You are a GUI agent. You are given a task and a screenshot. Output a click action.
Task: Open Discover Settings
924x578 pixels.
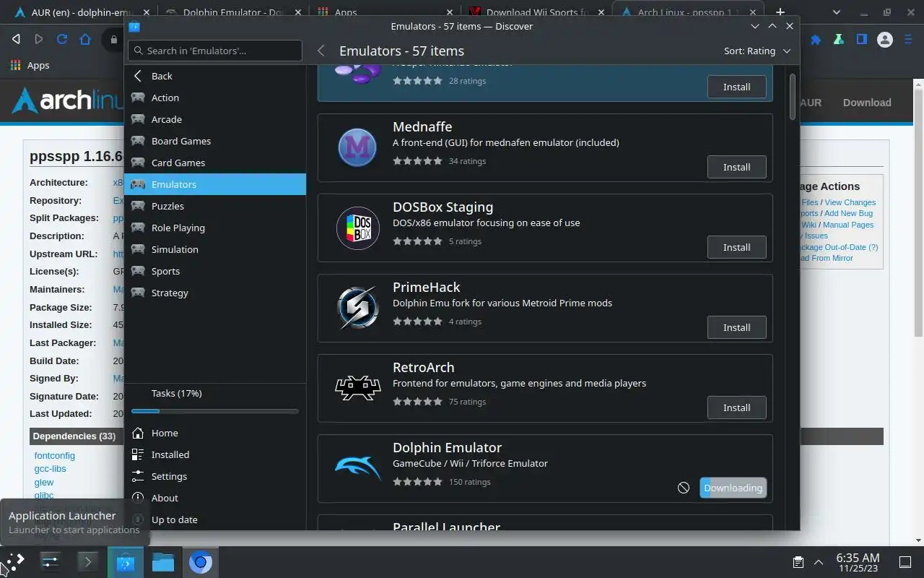click(215, 476)
